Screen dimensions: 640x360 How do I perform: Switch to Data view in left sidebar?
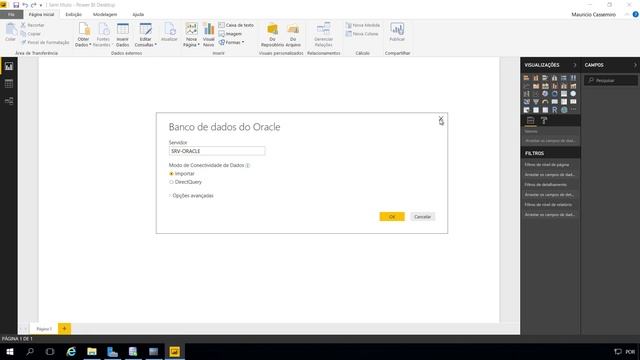point(9,84)
